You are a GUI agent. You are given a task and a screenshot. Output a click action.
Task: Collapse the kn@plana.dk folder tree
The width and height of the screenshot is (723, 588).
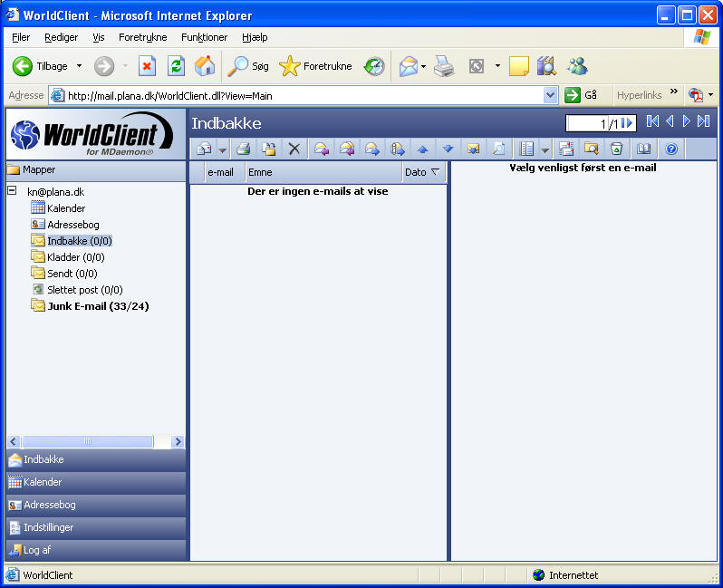coord(12,191)
